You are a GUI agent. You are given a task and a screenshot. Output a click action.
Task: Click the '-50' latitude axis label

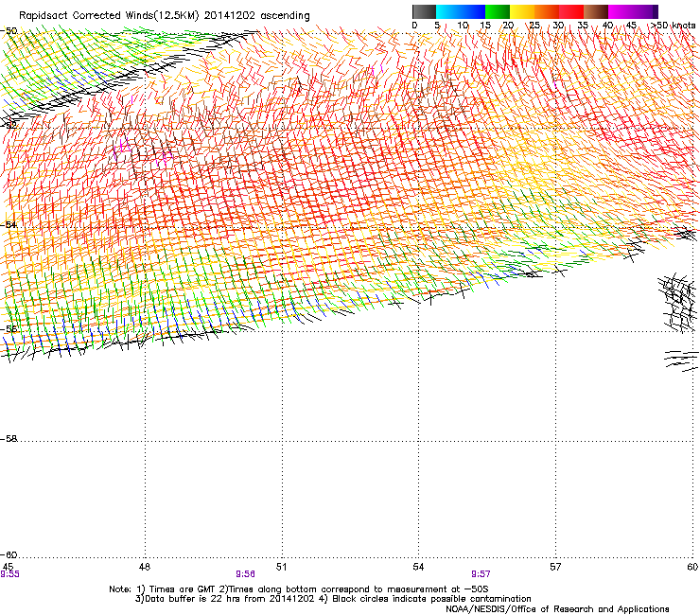[x=9, y=31]
